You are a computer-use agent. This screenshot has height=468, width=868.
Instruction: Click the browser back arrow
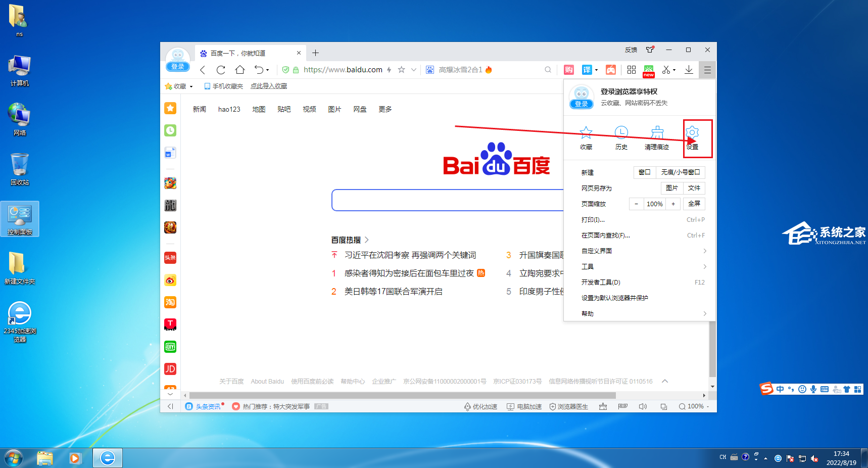click(x=203, y=70)
